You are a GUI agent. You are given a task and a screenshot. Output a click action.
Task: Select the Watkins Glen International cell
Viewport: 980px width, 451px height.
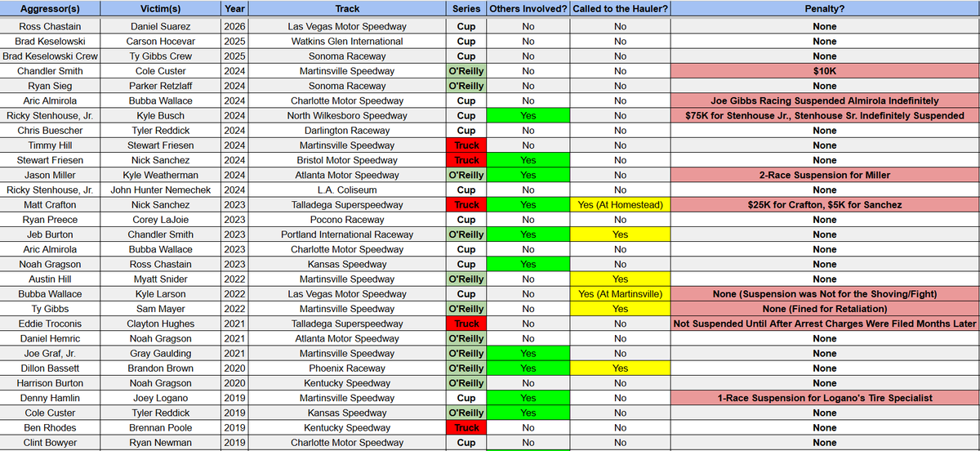[x=346, y=41]
